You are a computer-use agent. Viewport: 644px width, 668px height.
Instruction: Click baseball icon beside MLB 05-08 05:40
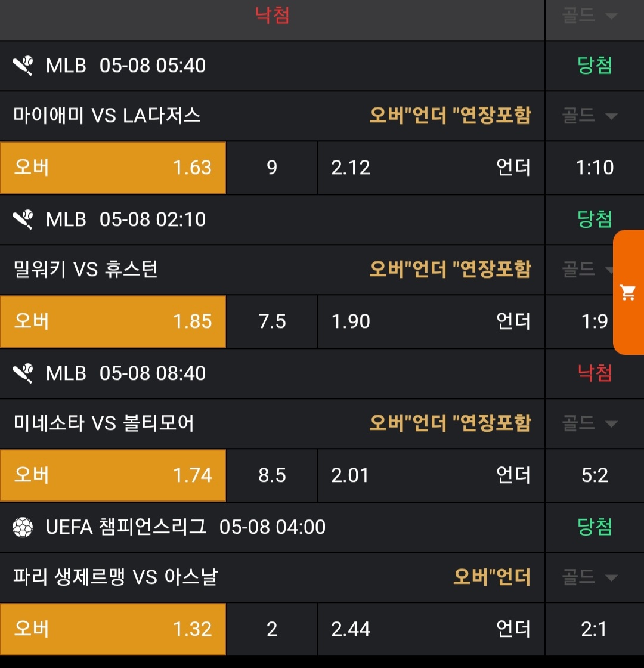pos(23,66)
